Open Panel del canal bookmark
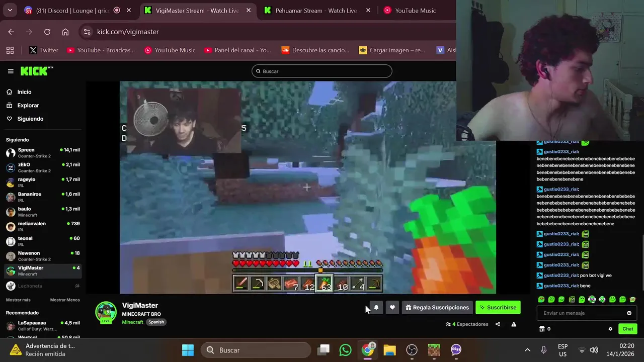This screenshot has height=362, width=644. coord(237,50)
